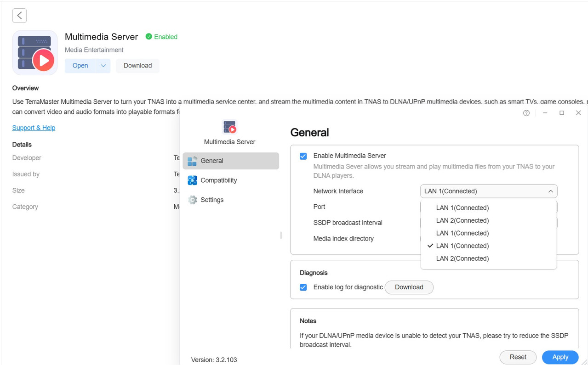Choose the last LAN 2(Connected) option
Screen dimensions: 588x365
point(489,258)
